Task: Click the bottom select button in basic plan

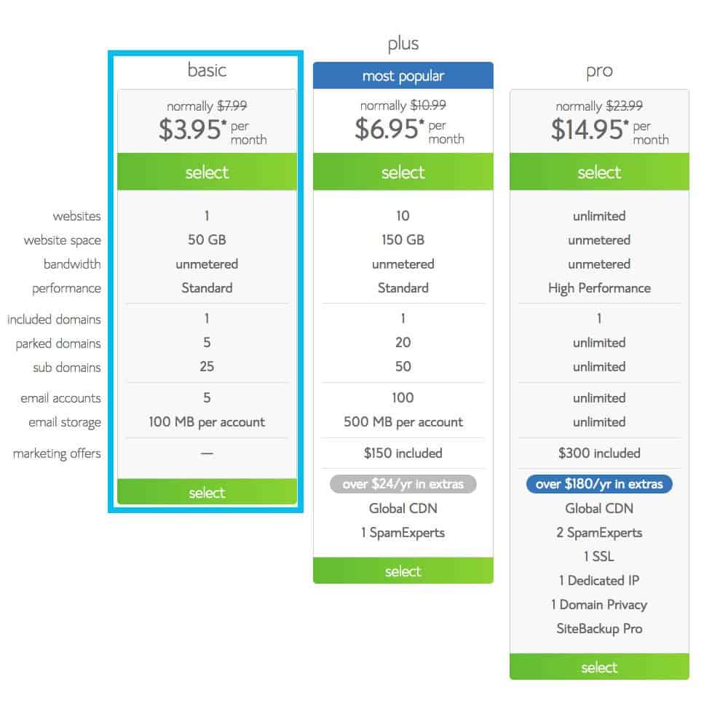Action: (207, 492)
